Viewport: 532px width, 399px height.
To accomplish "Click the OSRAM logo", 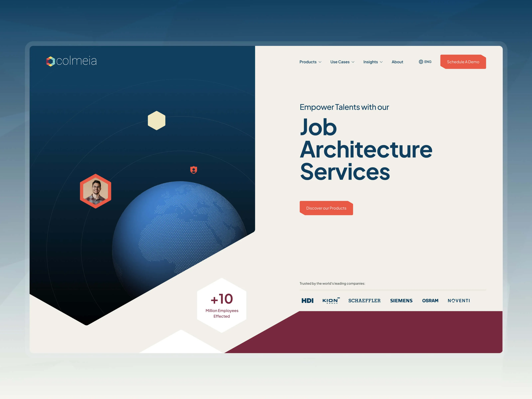I will pos(430,301).
